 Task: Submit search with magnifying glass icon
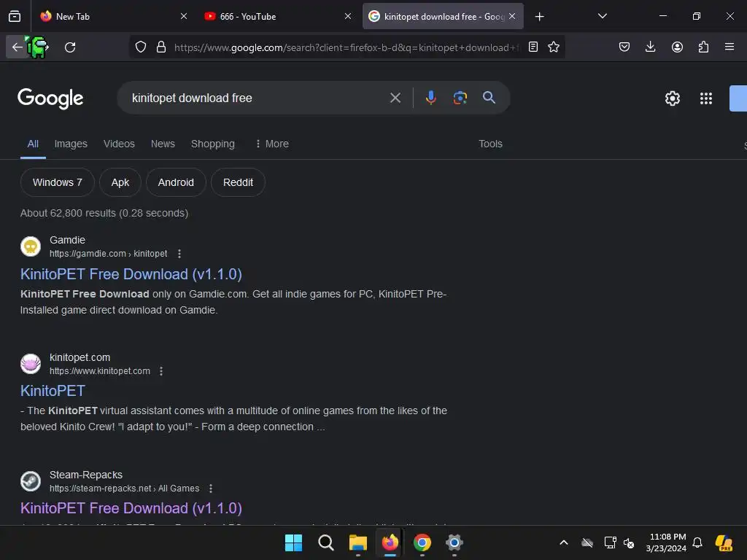click(489, 98)
